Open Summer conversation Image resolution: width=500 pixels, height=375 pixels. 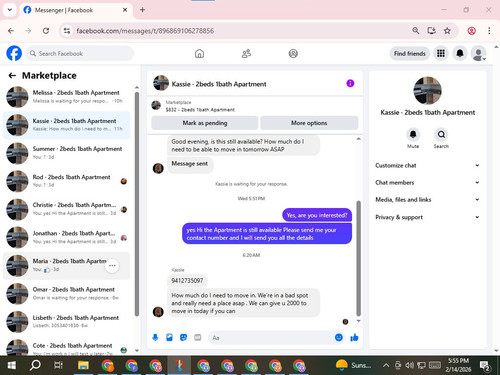pyautogui.click(x=67, y=153)
